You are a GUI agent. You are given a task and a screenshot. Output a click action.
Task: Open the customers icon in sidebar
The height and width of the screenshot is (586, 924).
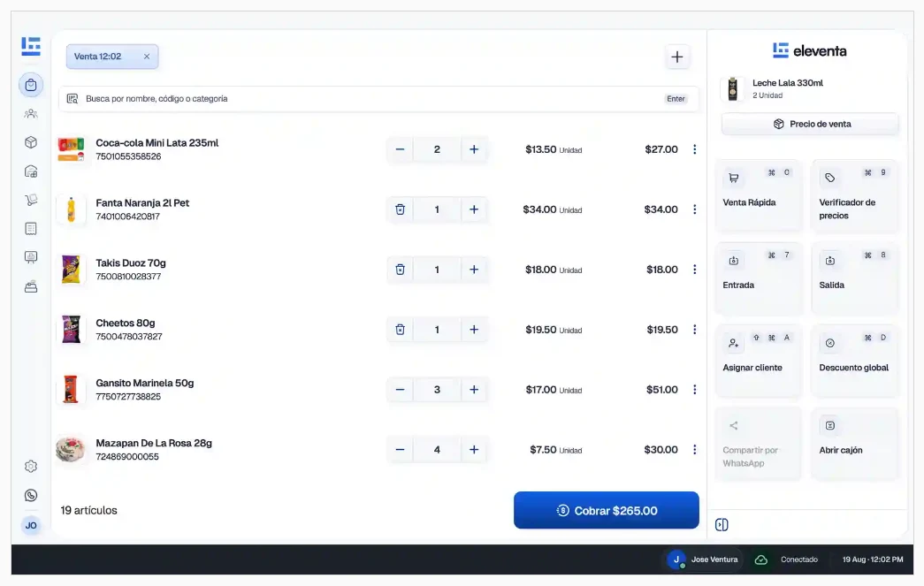31,114
